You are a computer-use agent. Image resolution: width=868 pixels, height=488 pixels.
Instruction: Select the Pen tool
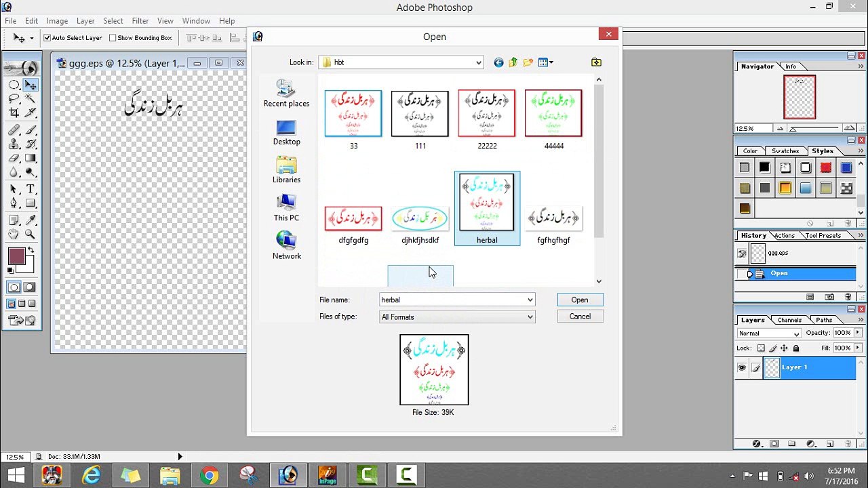click(x=14, y=203)
